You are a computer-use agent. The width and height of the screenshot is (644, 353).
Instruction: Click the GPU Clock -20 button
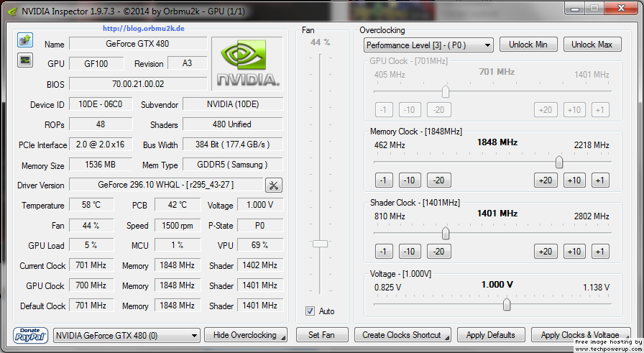[438, 110]
